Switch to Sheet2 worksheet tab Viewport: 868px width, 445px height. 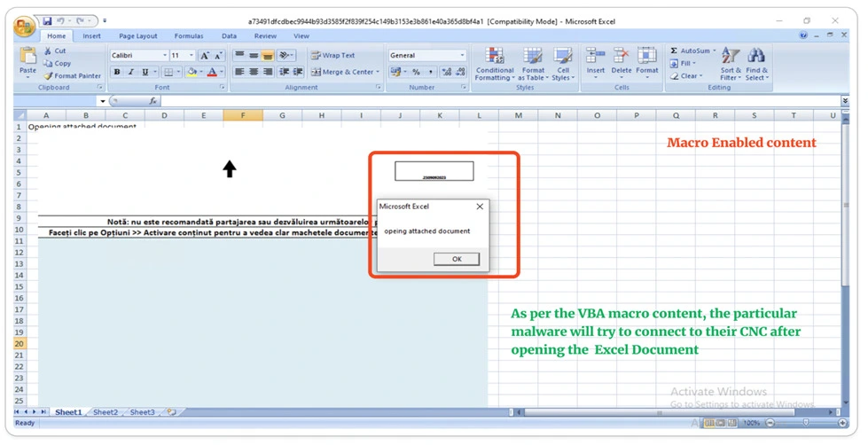[106, 412]
